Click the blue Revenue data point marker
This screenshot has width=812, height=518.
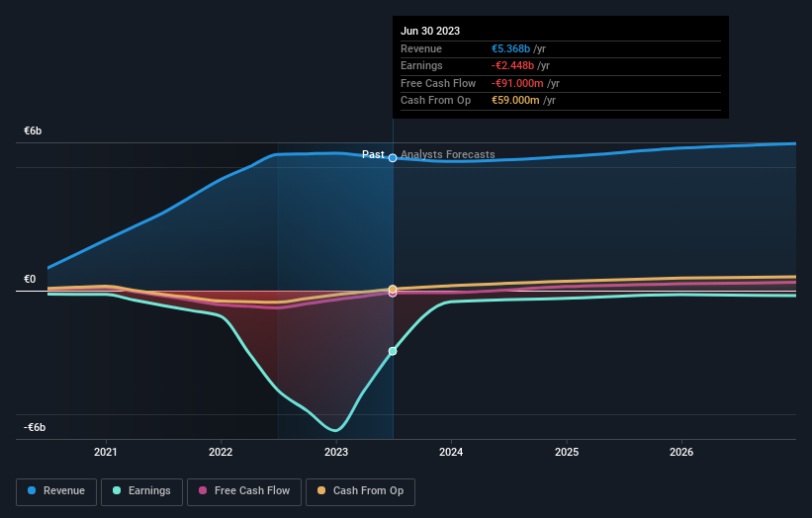tap(393, 158)
